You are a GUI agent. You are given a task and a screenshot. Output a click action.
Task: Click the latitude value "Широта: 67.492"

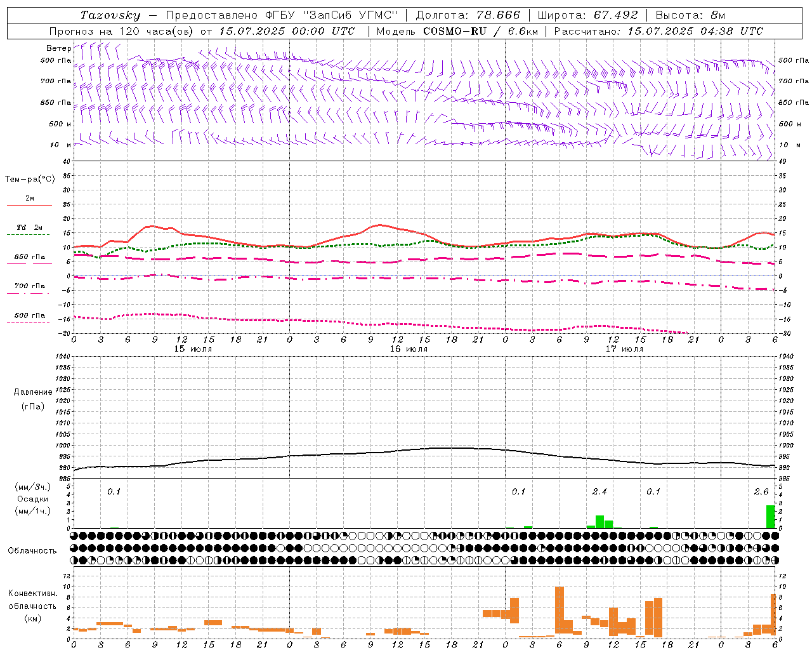pos(587,15)
